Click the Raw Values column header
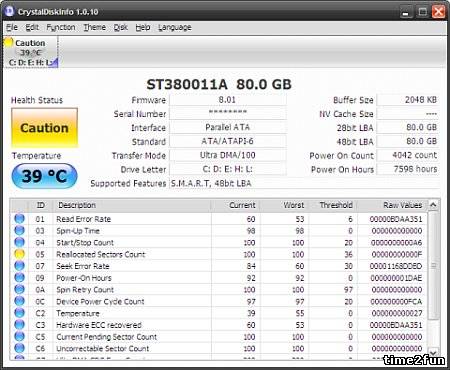 (x=392, y=205)
